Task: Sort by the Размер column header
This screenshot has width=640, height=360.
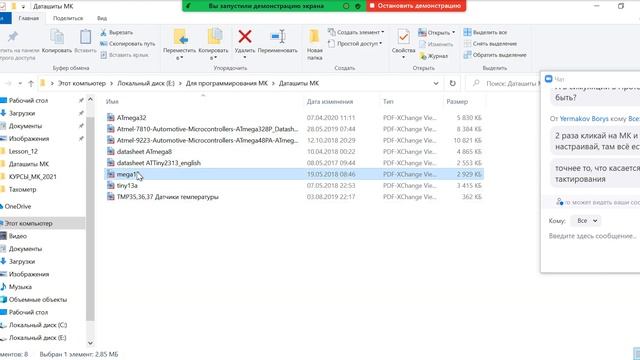Action: [x=457, y=102]
